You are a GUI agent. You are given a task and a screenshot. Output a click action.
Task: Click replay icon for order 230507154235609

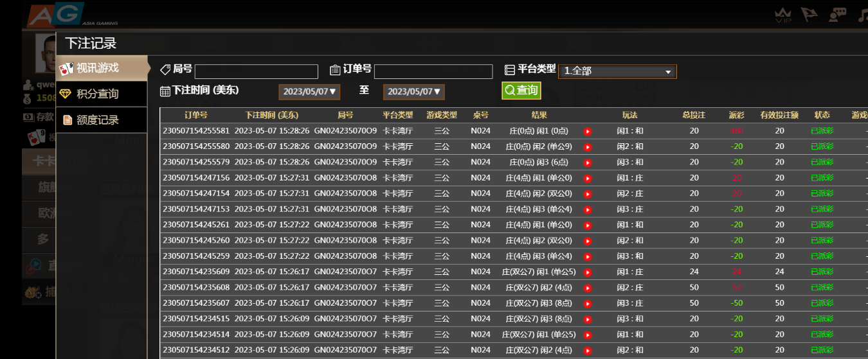click(x=587, y=272)
